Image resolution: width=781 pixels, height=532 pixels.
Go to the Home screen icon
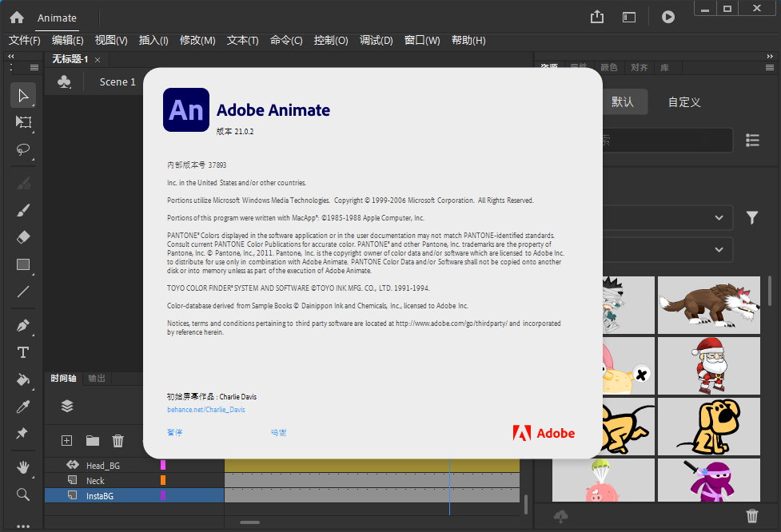point(17,18)
